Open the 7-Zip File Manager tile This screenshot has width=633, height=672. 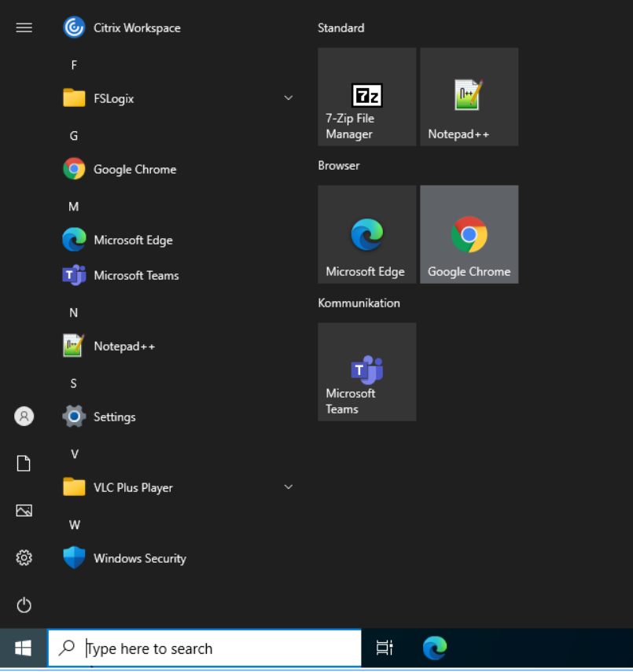[366, 97]
